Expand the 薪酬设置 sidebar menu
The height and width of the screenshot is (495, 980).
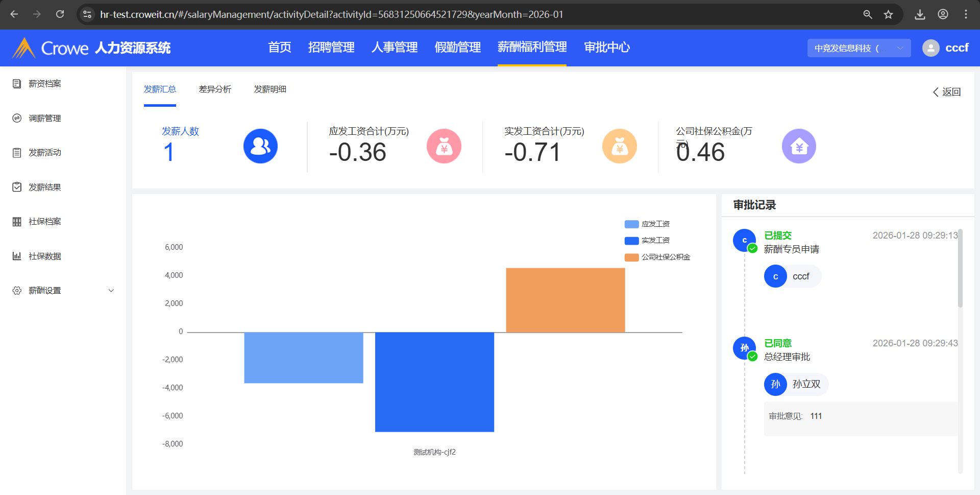(x=61, y=291)
